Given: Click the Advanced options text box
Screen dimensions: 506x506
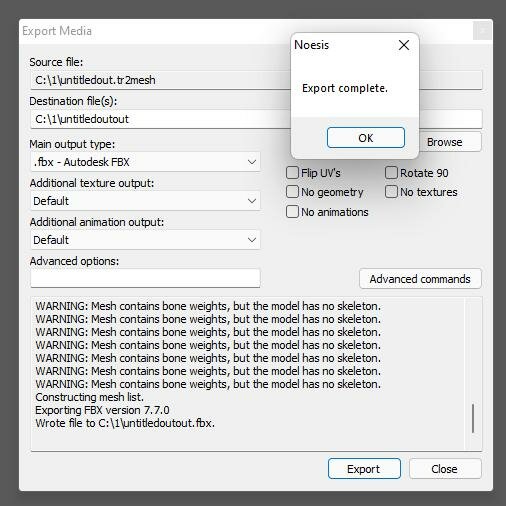Looking at the screenshot, I should (145, 278).
